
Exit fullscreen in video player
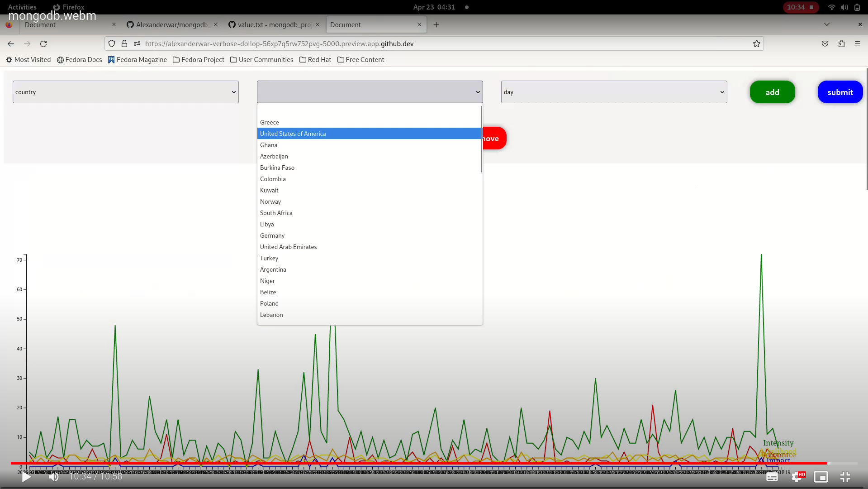pos(845,476)
